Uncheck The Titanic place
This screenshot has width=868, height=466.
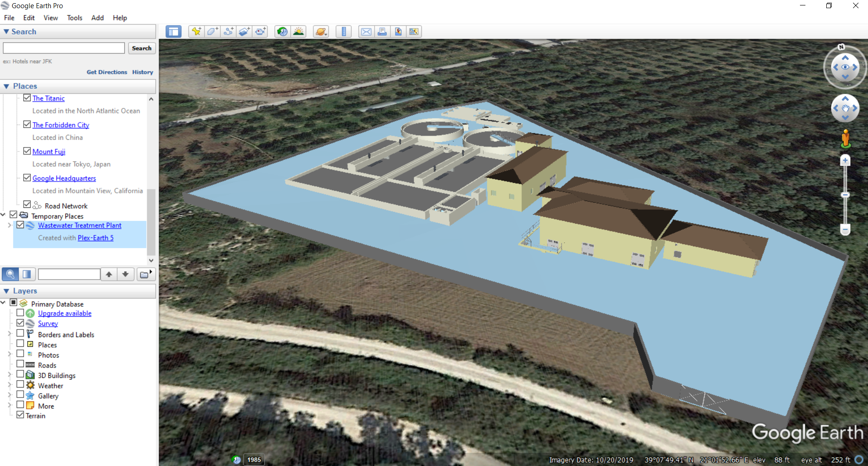coord(27,98)
